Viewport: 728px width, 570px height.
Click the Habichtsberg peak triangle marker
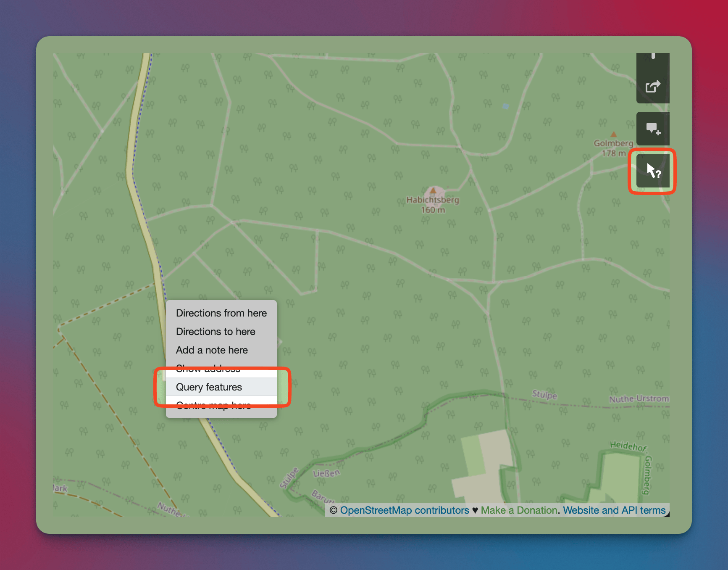click(433, 190)
